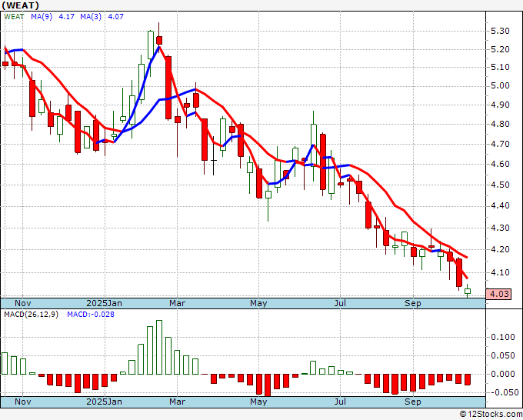Viewport: 523px width, 420px height.
Task: Click the highlighted 4.03 current price tag
Action: pos(498,295)
